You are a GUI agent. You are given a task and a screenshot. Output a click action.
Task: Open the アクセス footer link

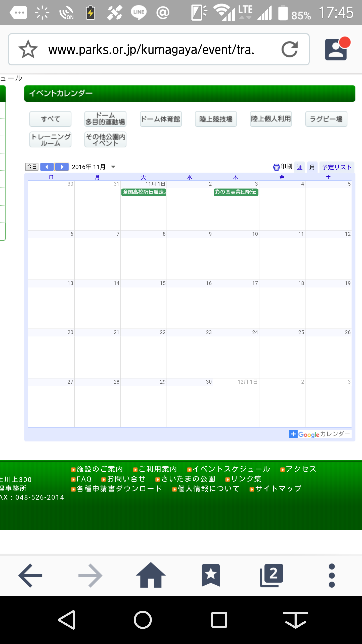[x=301, y=469]
